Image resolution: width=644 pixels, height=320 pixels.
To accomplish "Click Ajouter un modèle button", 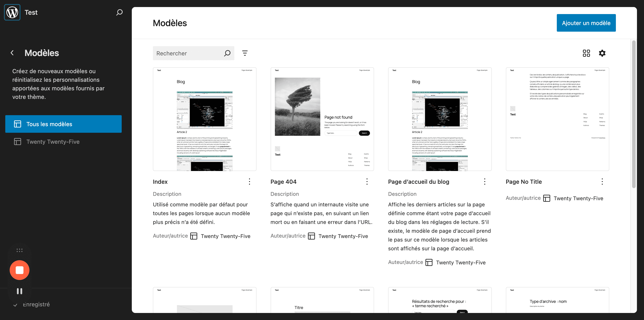I will coord(586,23).
